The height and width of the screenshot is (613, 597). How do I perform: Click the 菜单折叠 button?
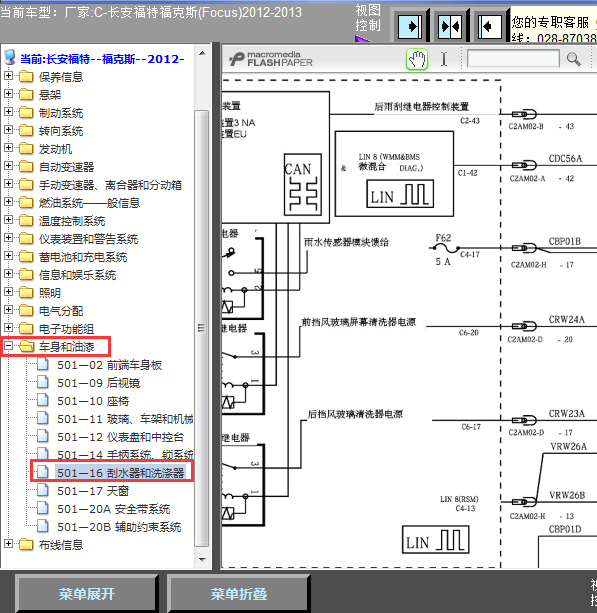pyautogui.click(x=238, y=594)
